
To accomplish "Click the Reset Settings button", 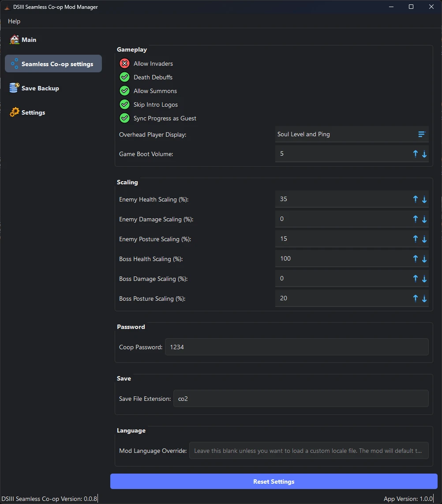I will tap(274, 481).
